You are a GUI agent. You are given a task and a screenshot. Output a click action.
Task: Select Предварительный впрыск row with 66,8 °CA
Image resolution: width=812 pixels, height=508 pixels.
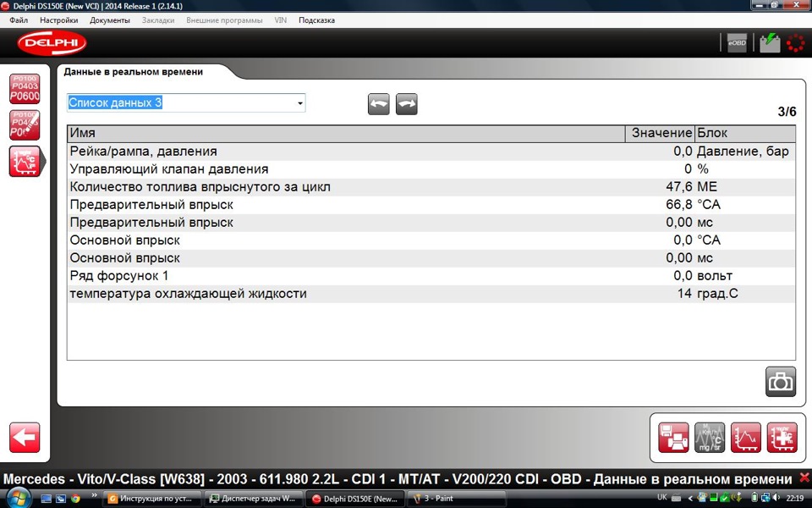431,205
